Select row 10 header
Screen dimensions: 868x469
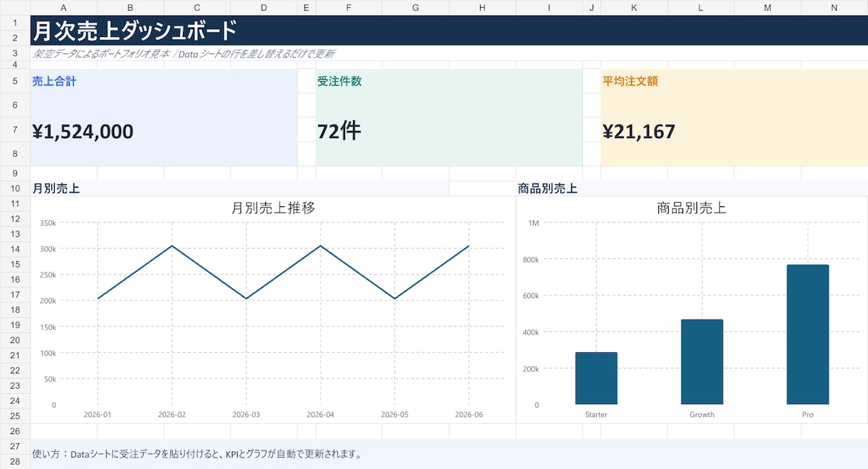15,189
